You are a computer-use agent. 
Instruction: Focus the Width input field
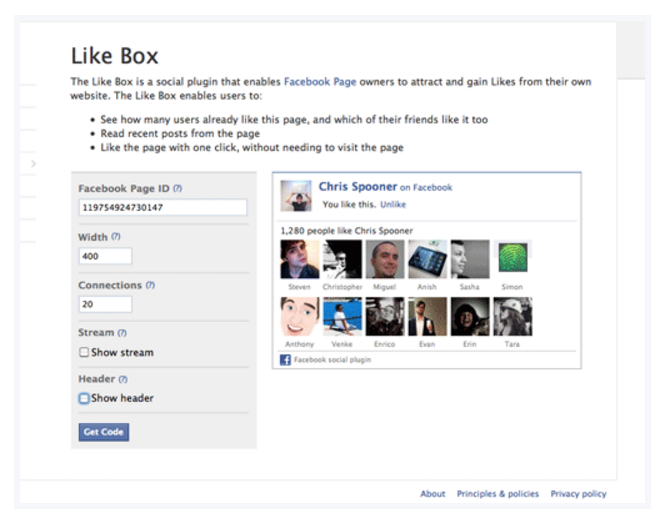point(105,256)
